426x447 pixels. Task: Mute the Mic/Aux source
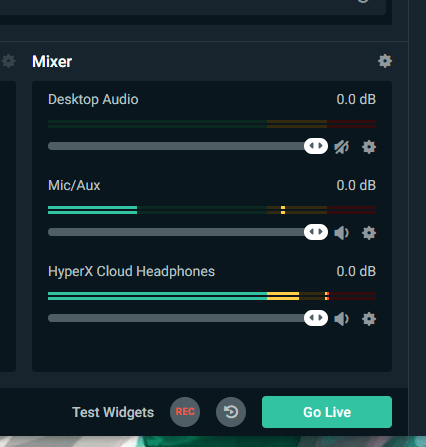pyautogui.click(x=342, y=233)
